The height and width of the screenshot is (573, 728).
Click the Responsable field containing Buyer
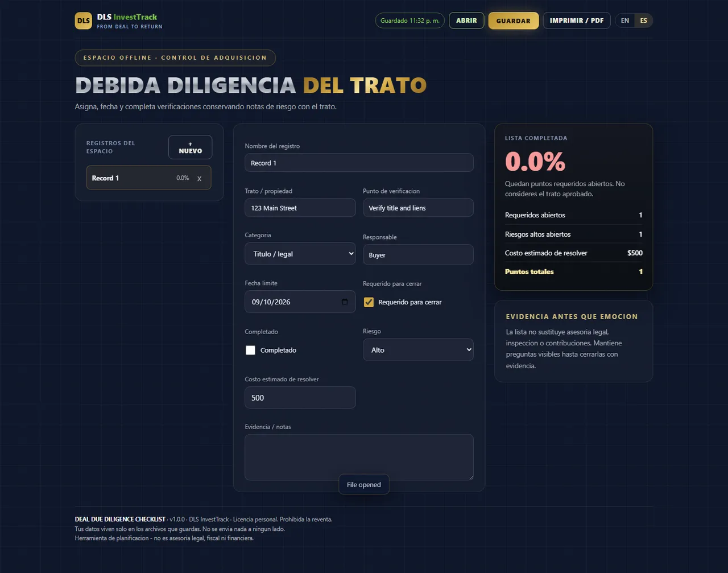tap(418, 255)
